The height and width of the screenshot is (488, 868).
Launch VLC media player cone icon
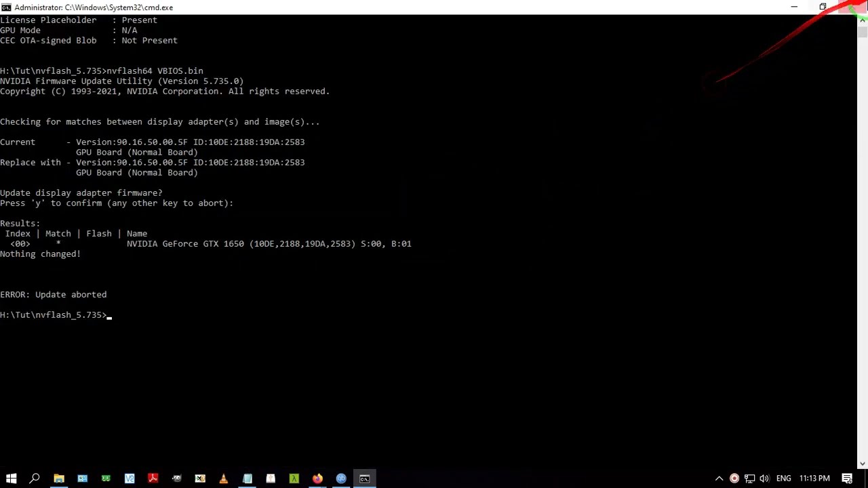coord(224,479)
